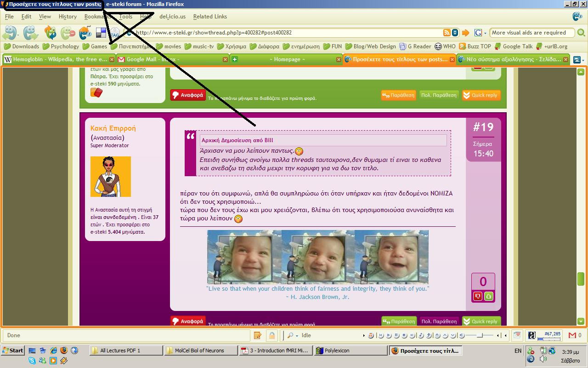Open the address bar history dropdown
The image size is (588, 368).
coord(455,33)
